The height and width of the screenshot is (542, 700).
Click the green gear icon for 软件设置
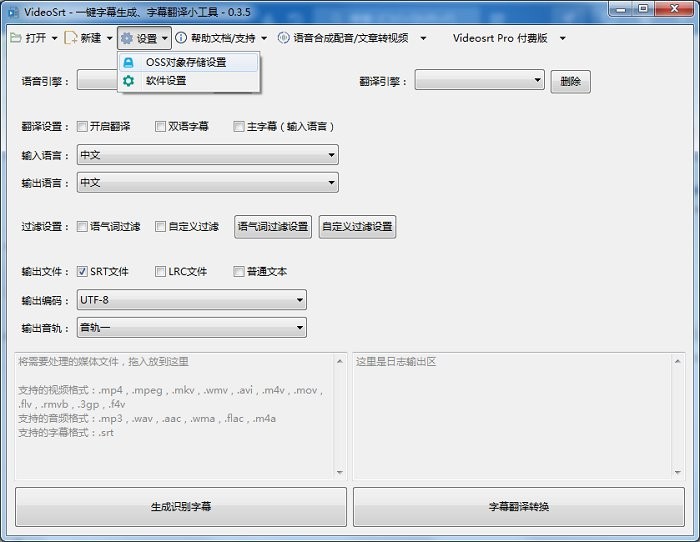pos(129,81)
